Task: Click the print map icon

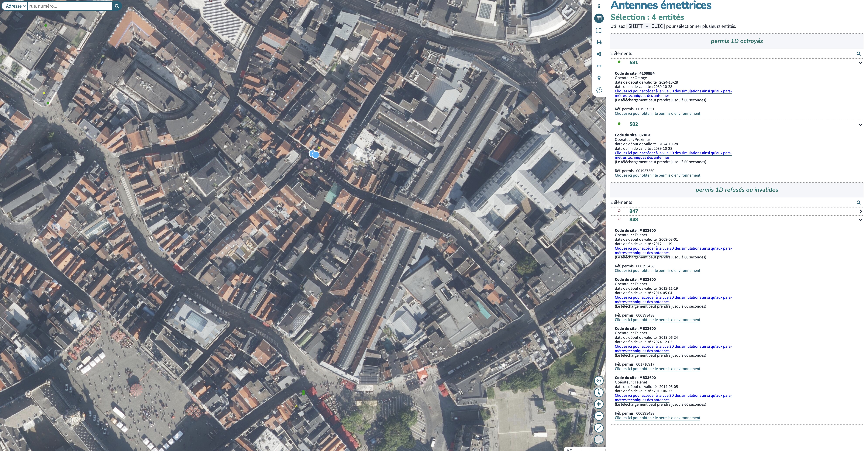Action: (599, 42)
